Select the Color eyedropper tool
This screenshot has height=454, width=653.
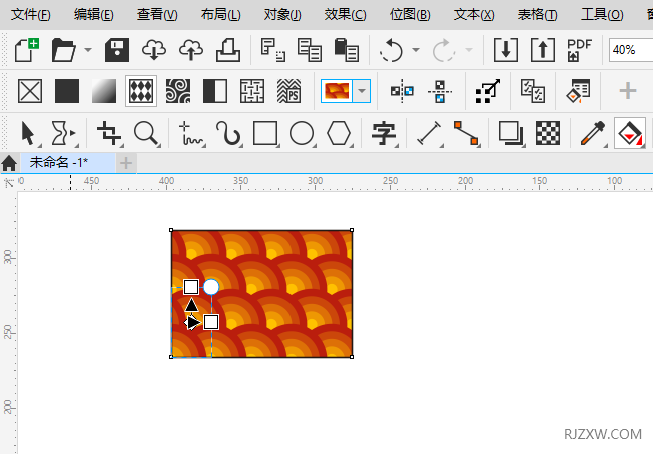[x=593, y=133]
